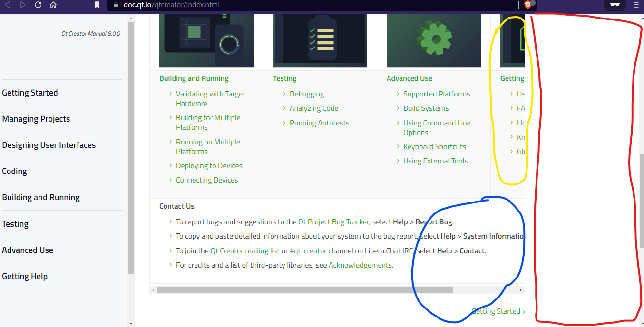
Task: Go to next page Getting Started
Action: pyautogui.click(x=498, y=311)
